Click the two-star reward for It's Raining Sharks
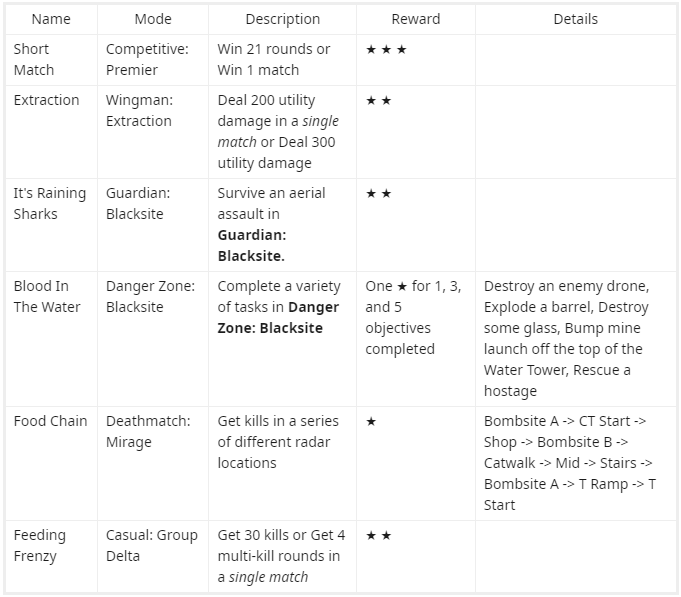 (378, 193)
